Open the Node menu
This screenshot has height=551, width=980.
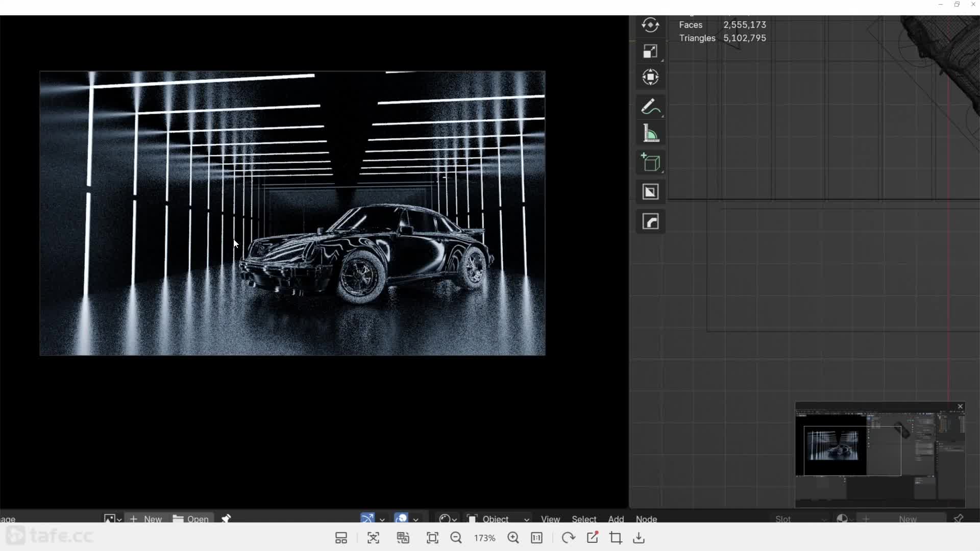click(646, 518)
